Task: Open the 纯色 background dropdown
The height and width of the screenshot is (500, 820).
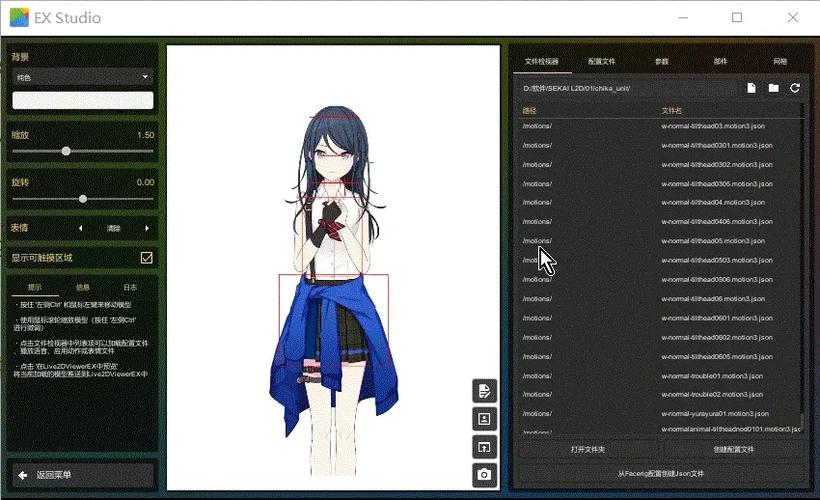Action: 83,77
